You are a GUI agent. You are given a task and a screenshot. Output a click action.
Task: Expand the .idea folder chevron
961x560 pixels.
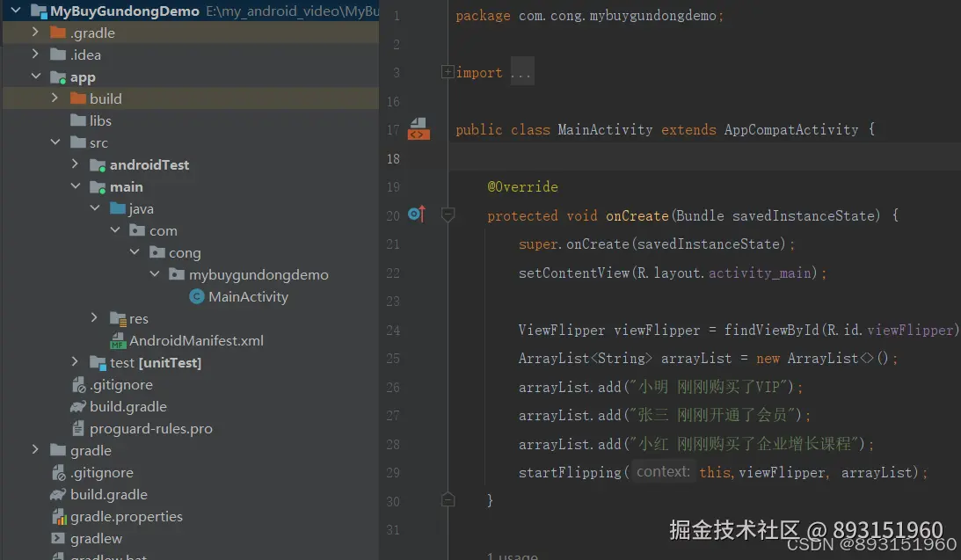point(35,54)
